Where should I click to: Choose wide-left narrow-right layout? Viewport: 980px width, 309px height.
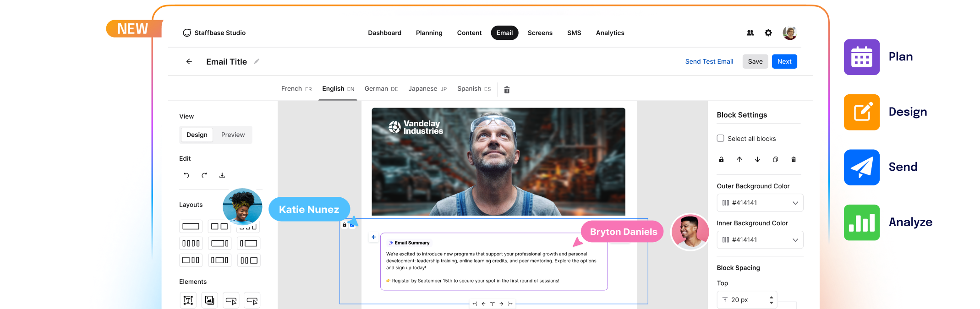219,244
